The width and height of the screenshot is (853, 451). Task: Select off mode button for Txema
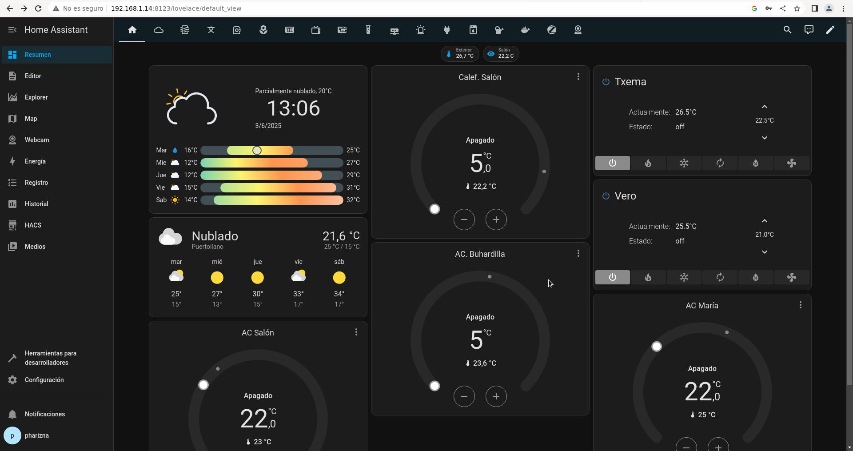(x=613, y=163)
